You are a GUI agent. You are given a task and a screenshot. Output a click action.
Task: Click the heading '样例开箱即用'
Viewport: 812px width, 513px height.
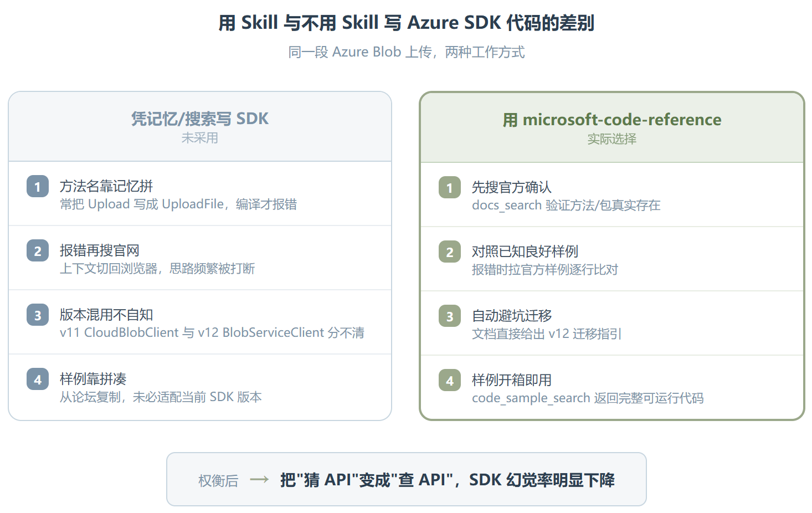point(512,380)
